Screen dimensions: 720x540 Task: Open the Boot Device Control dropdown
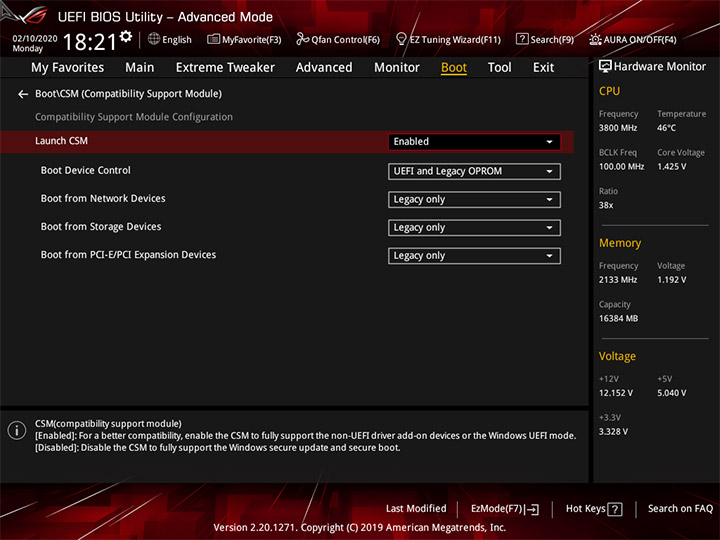click(x=474, y=171)
